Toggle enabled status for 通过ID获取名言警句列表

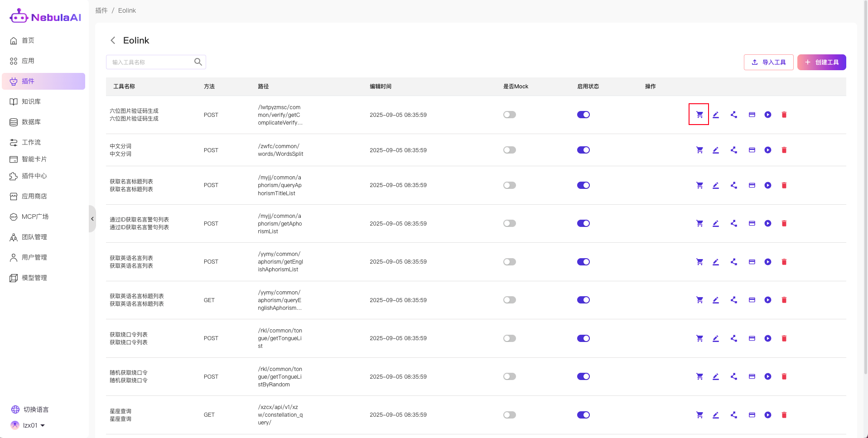click(583, 223)
